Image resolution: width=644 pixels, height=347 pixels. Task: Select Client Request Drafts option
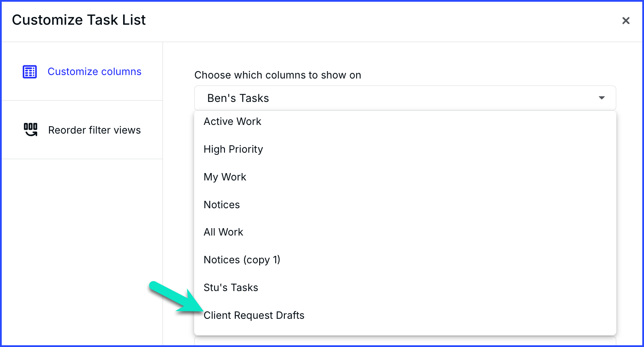point(405,315)
